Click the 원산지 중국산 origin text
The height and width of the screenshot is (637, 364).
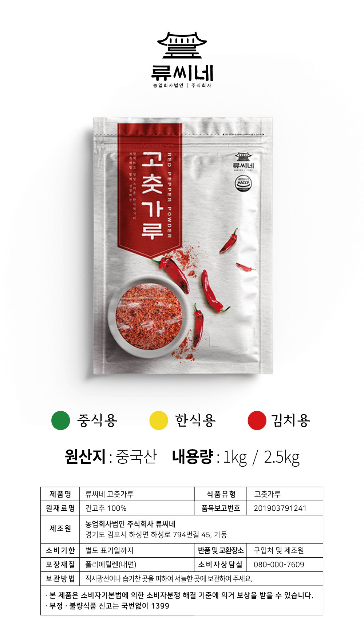point(111,456)
